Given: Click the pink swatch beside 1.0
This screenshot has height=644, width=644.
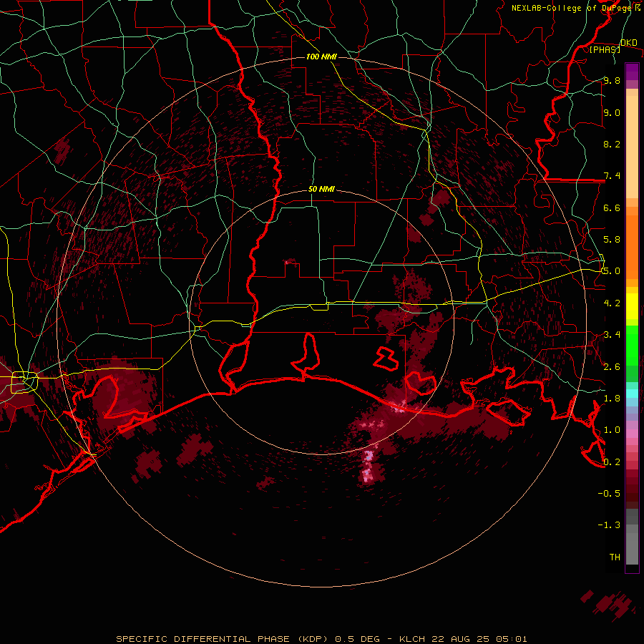Looking at the screenshot, I should pyautogui.click(x=632, y=434).
